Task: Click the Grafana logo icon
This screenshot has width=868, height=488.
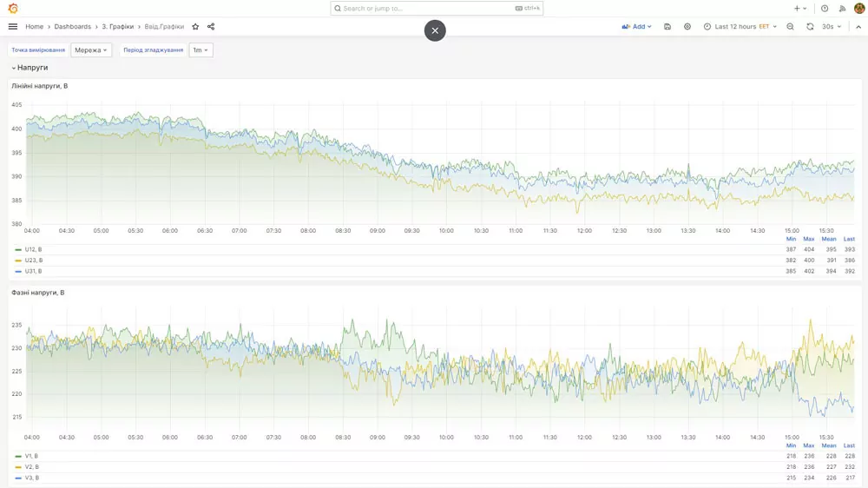Action: point(13,9)
